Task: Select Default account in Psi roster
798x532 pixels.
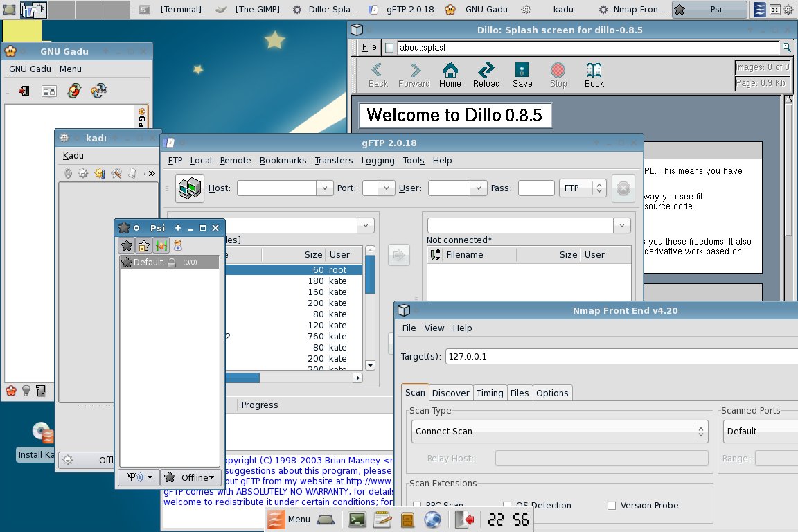Action: [170, 262]
